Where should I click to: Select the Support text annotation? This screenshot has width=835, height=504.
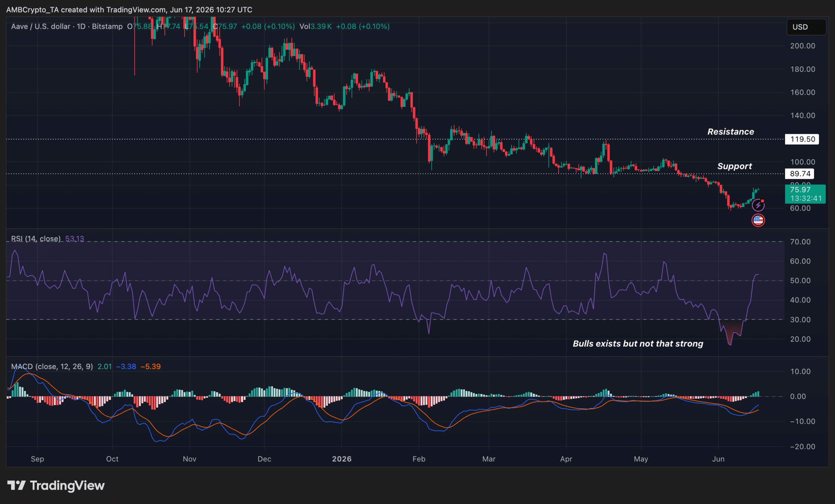[x=734, y=166]
